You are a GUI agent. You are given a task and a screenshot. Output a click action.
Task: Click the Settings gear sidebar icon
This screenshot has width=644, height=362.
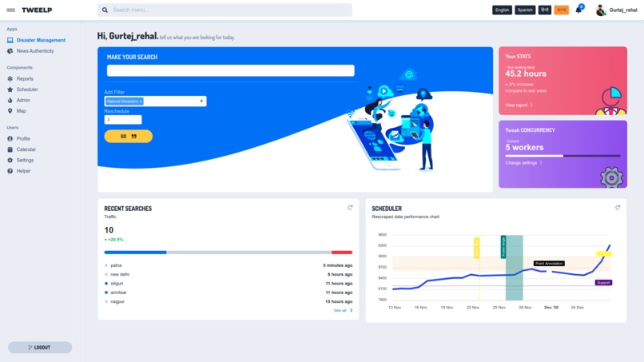tap(10, 161)
